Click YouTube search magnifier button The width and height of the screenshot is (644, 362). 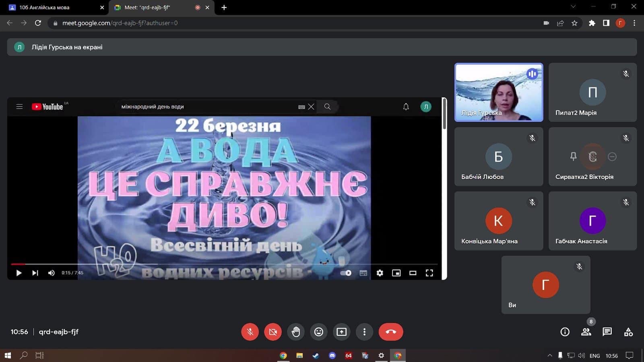click(327, 107)
